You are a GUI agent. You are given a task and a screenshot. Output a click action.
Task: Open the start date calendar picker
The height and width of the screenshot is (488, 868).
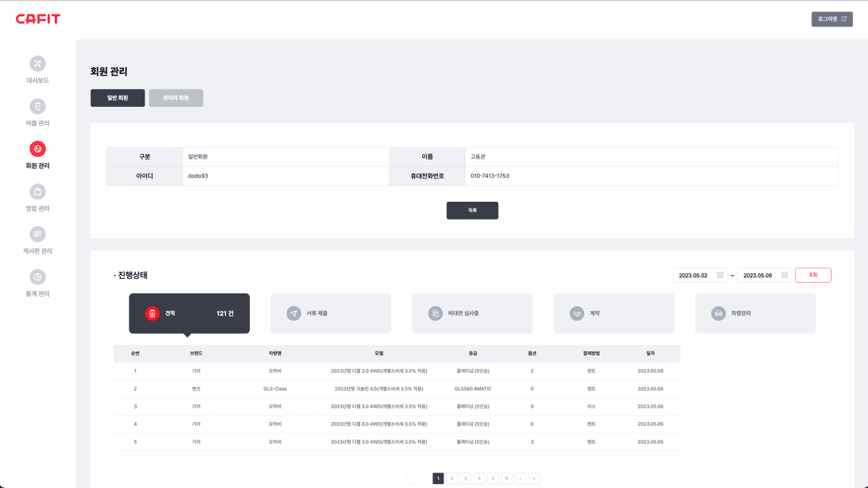click(720, 275)
